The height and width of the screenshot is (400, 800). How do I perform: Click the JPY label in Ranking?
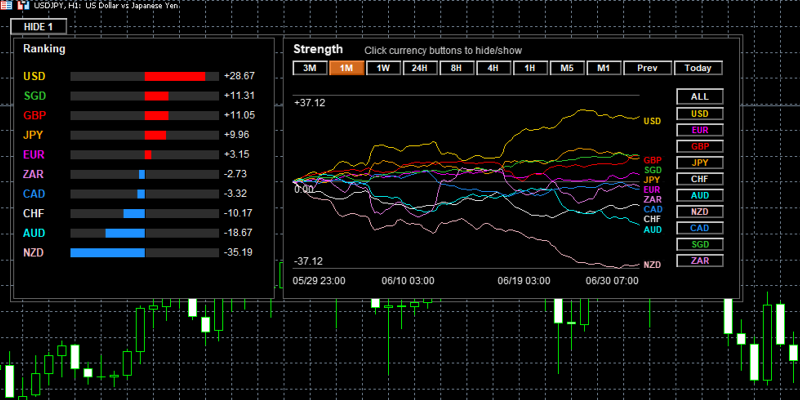coord(33,135)
